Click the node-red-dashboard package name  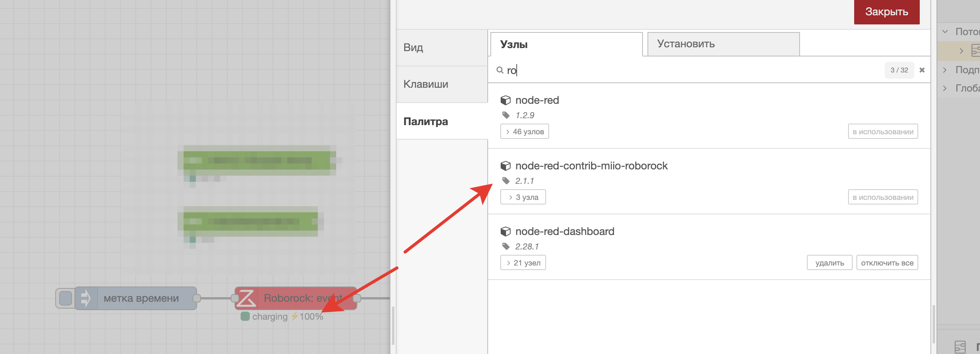(x=565, y=232)
